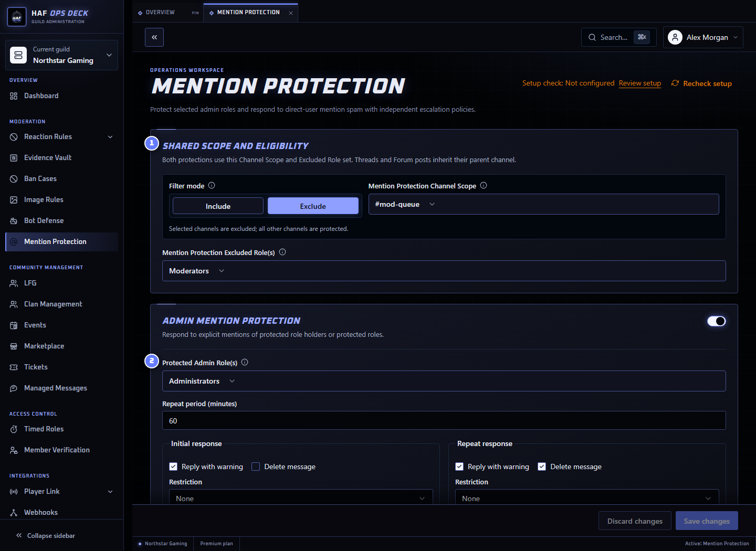Screen dimensions: 756x551
Task: Click the Recheck setup refresh icon
Action: point(675,83)
